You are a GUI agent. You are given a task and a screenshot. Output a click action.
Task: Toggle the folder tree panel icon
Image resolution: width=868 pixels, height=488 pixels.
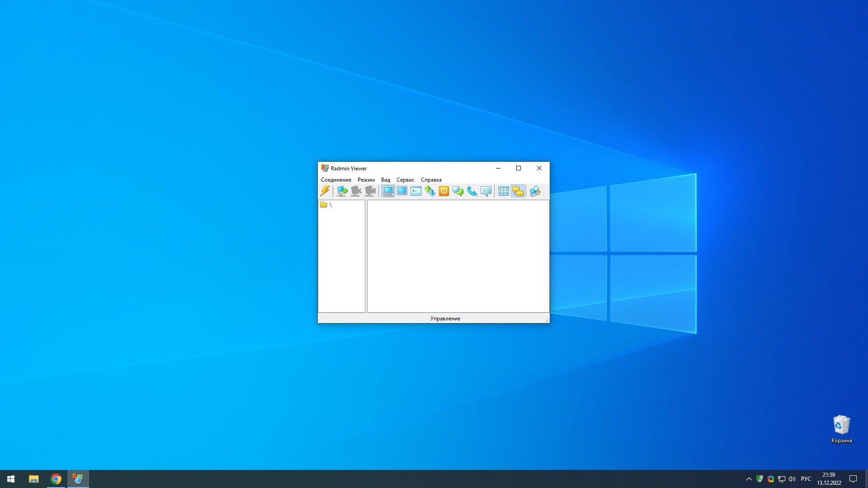(518, 191)
